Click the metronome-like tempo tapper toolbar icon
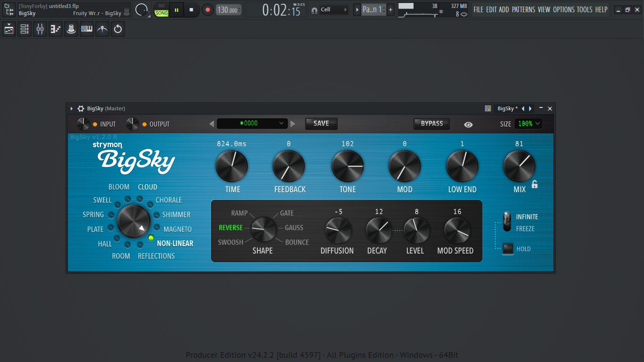644x362 pixels. pyautogui.click(x=102, y=30)
